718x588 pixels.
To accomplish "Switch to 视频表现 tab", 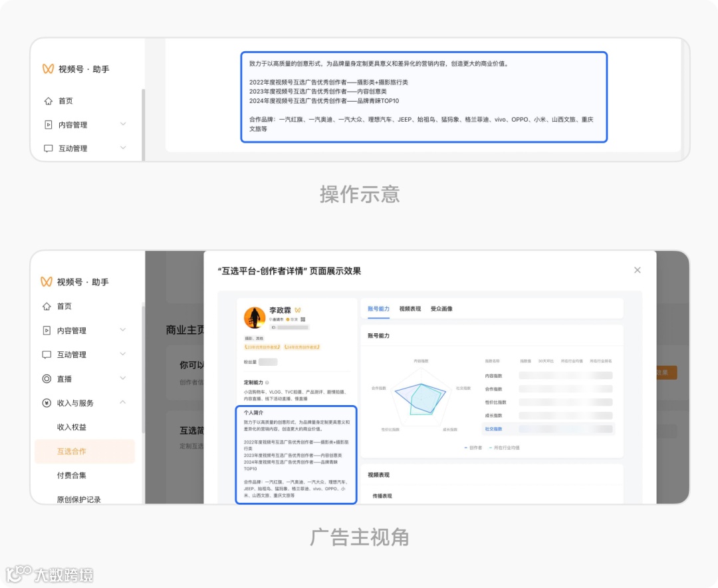I will pyautogui.click(x=410, y=309).
